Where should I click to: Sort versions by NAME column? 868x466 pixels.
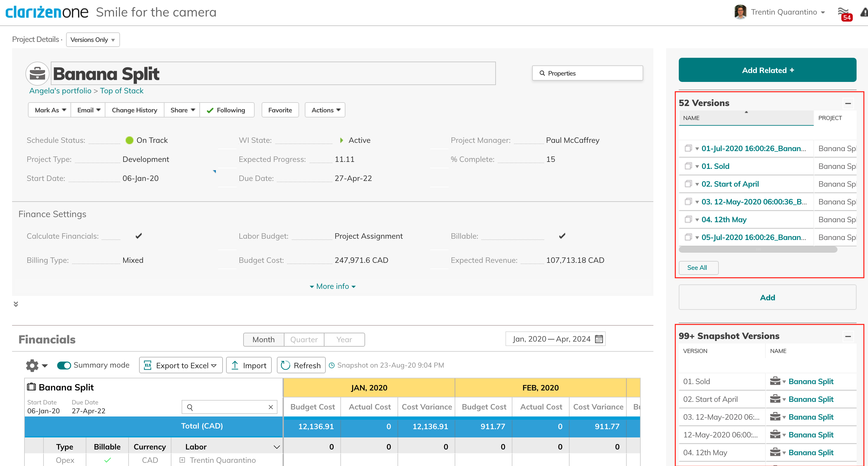pos(746,118)
